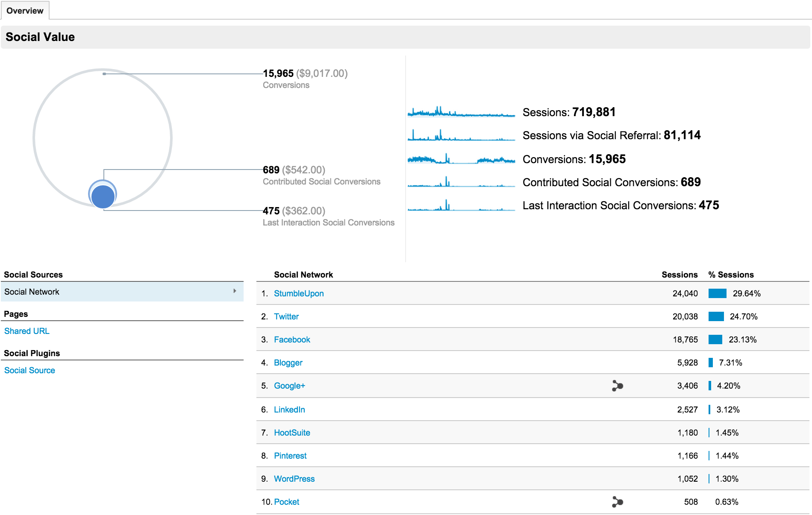Click the Social Network column header
812x515 pixels.
(303, 275)
